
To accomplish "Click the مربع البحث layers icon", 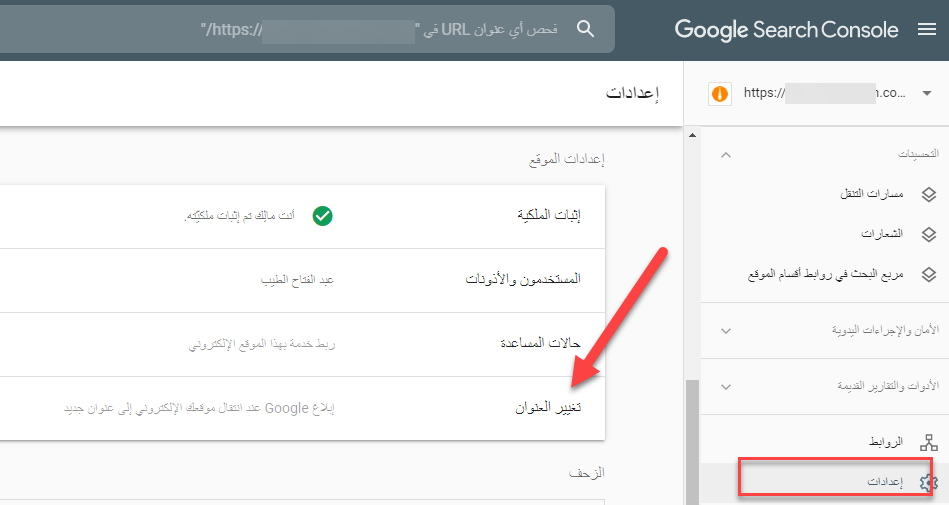I will [x=928, y=274].
